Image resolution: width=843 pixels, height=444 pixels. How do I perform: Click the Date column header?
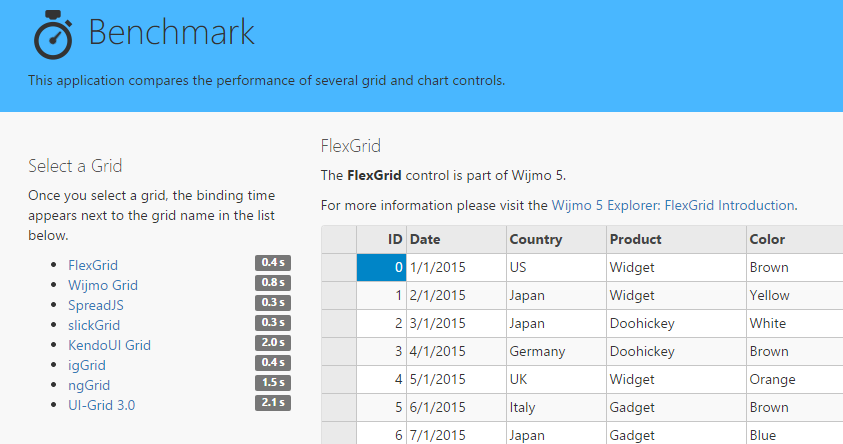pos(456,239)
